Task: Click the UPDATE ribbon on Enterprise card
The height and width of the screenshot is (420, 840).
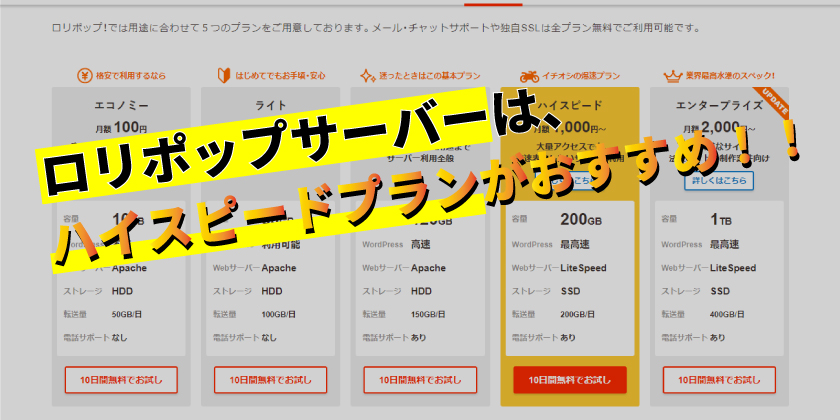Action: point(771,103)
